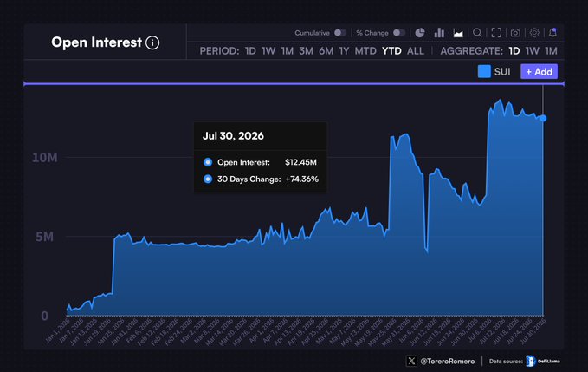Viewport: 588px width, 372px height.
Task: Expand chart to fullscreen
Action: pyautogui.click(x=496, y=33)
